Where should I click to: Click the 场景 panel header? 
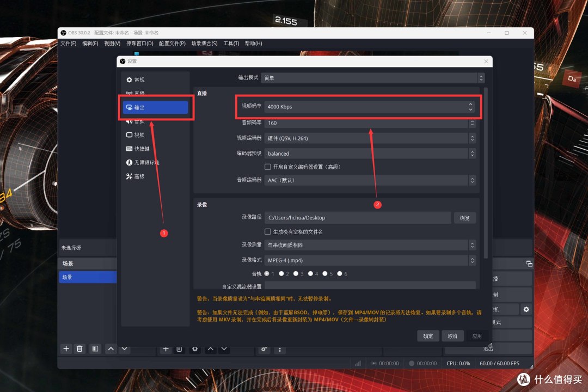click(88, 264)
